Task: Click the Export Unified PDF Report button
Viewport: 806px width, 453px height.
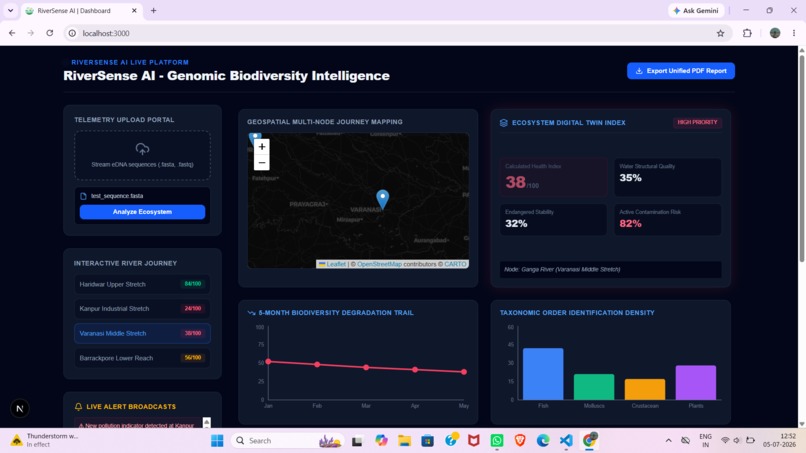Action: tap(681, 71)
